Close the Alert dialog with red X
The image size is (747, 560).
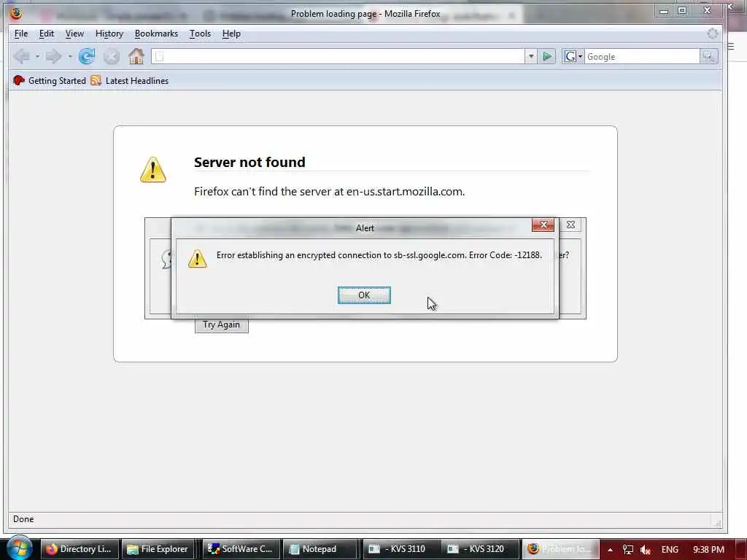coord(543,225)
